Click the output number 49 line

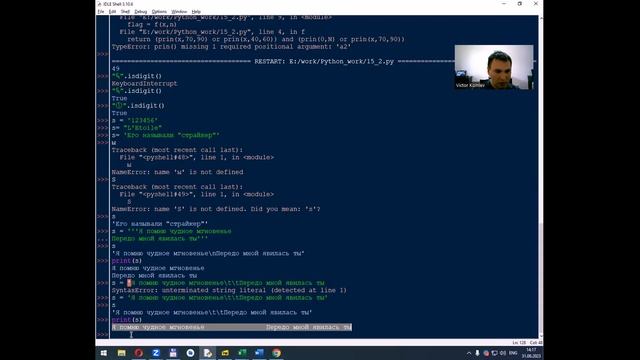[x=116, y=69]
